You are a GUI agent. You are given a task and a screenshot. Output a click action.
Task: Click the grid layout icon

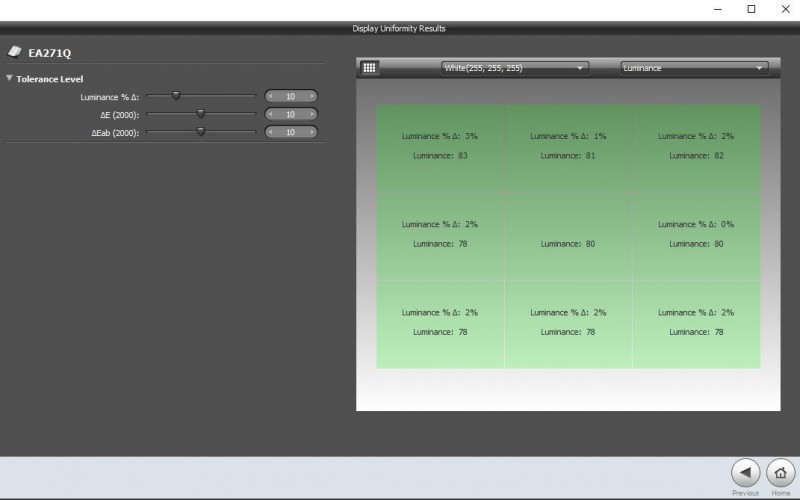point(369,67)
